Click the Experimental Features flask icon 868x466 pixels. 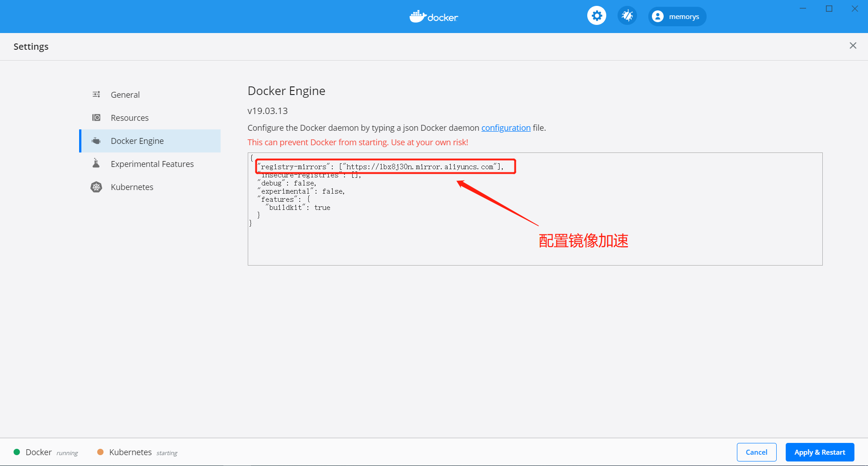(x=96, y=163)
